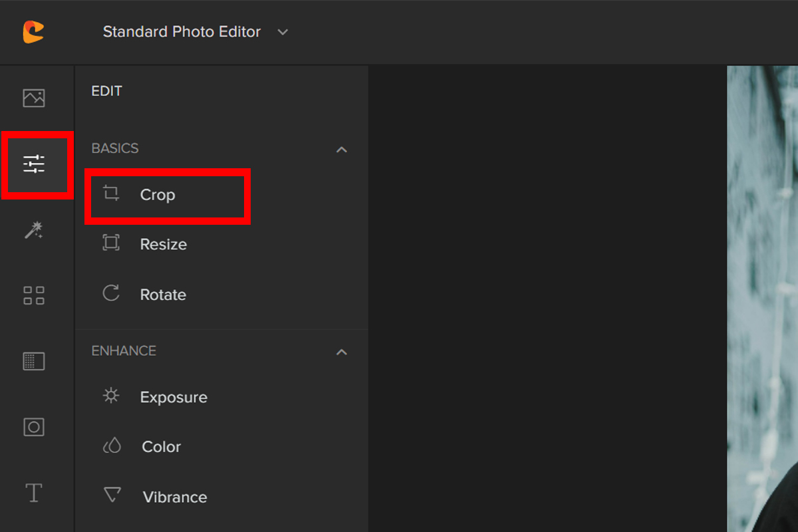
Task: Select Crop in the Basics list
Action: [158, 195]
